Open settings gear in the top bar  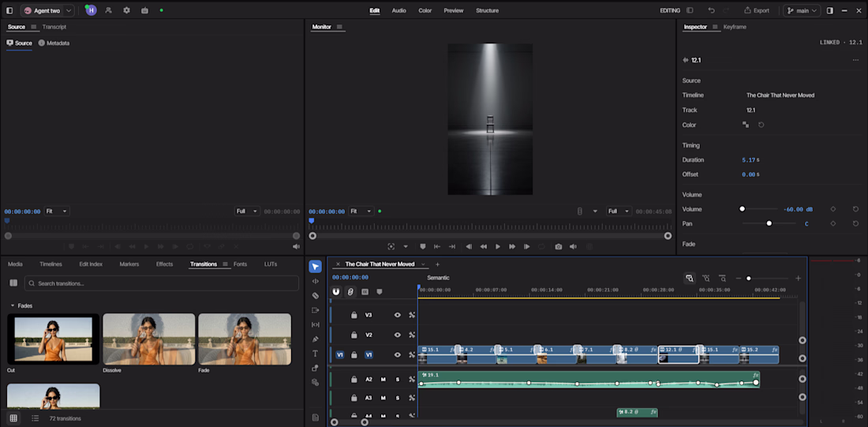pyautogui.click(x=126, y=10)
